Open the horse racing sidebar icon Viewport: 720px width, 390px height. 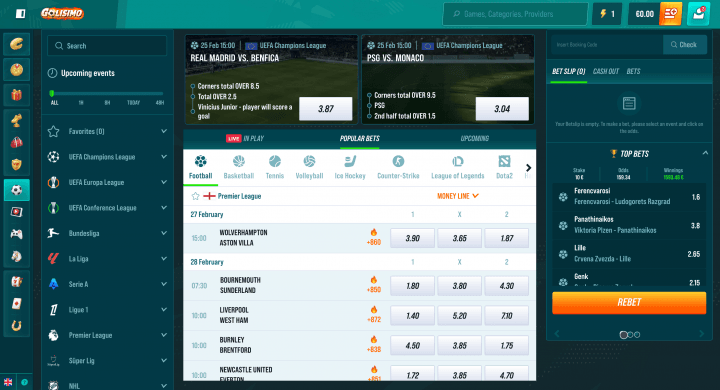(x=17, y=256)
